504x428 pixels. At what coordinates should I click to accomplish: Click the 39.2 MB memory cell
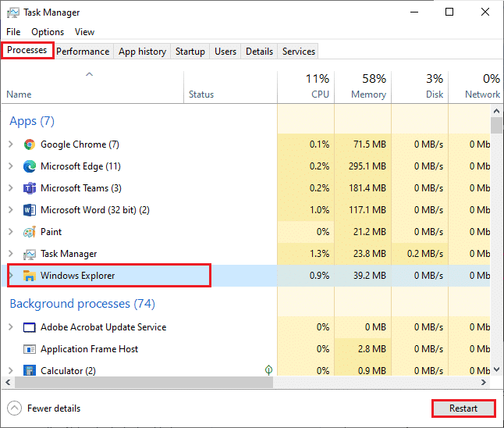click(x=363, y=276)
